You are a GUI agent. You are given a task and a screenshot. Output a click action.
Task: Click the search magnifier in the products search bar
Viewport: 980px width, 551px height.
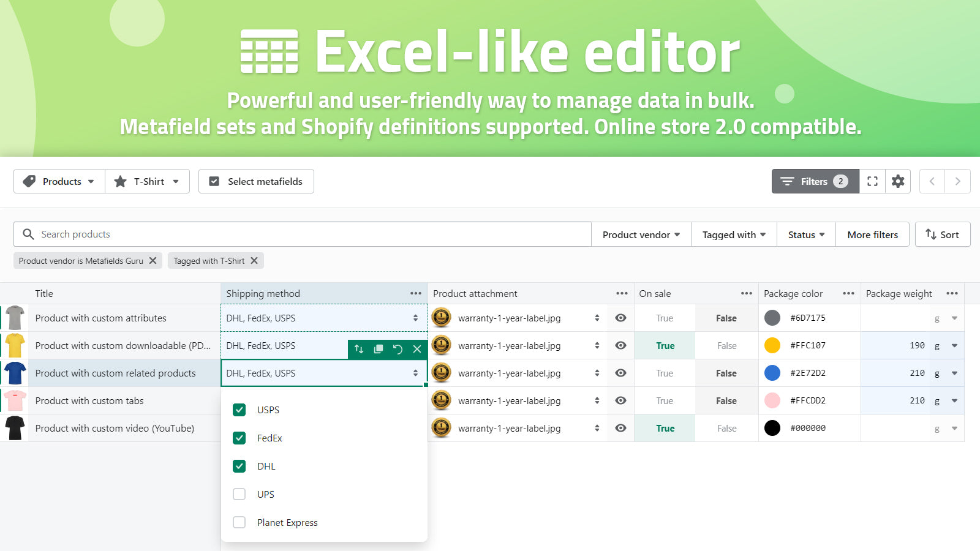click(28, 234)
